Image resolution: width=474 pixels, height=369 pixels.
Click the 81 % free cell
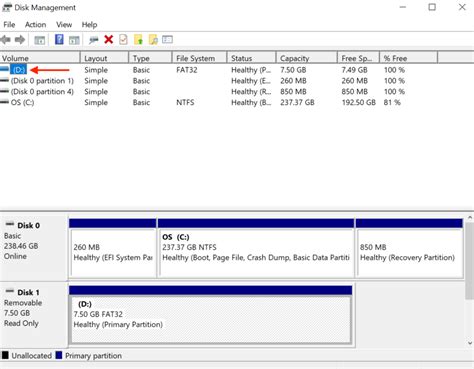pyautogui.click(x=392, y=102)
